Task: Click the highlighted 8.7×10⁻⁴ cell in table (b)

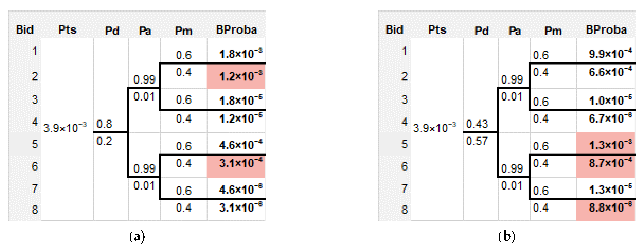Action: [606, 164]
